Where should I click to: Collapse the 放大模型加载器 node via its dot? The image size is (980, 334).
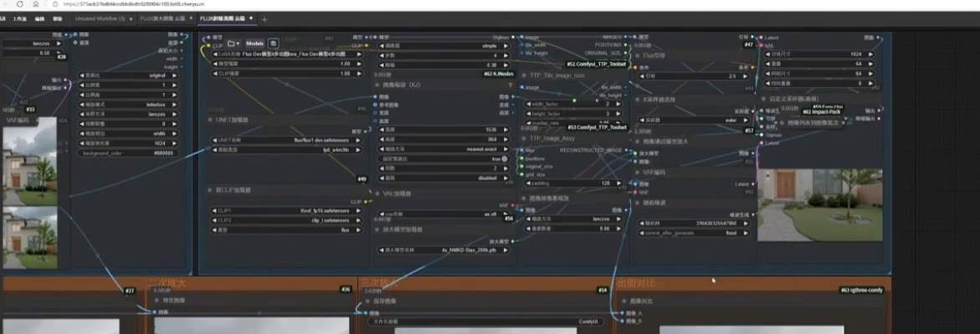(377, 229)
